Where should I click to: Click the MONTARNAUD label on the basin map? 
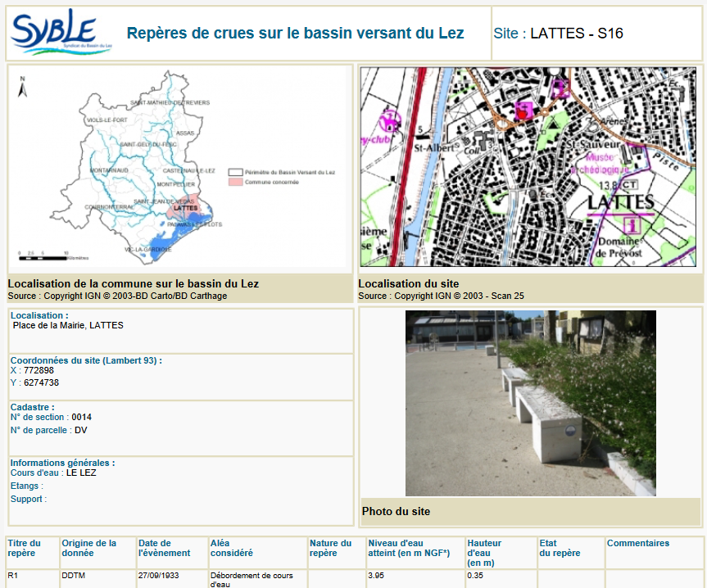[x=109, y=170]
